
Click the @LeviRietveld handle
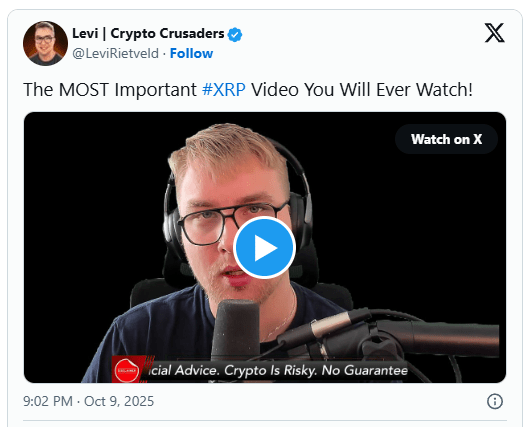tap(115, 54)
